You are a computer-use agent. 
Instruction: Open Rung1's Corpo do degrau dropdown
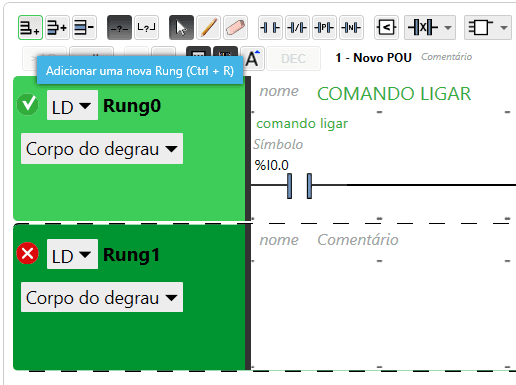click(102, 297)
